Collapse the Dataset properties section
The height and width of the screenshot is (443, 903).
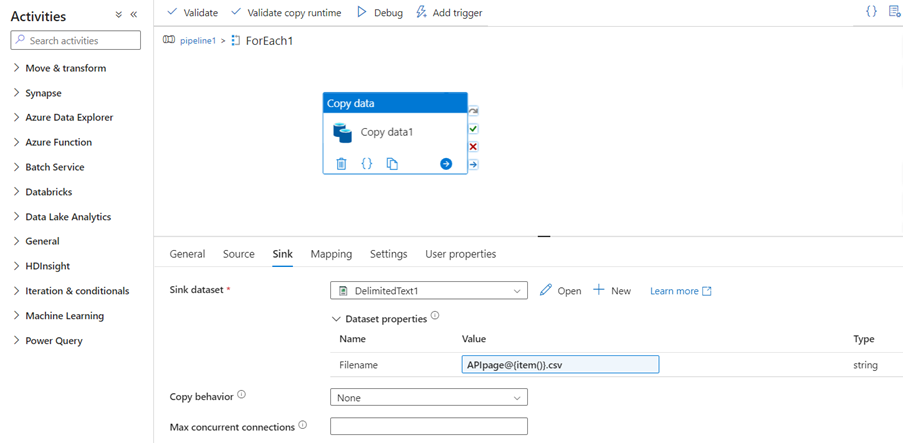pos(336,318)
